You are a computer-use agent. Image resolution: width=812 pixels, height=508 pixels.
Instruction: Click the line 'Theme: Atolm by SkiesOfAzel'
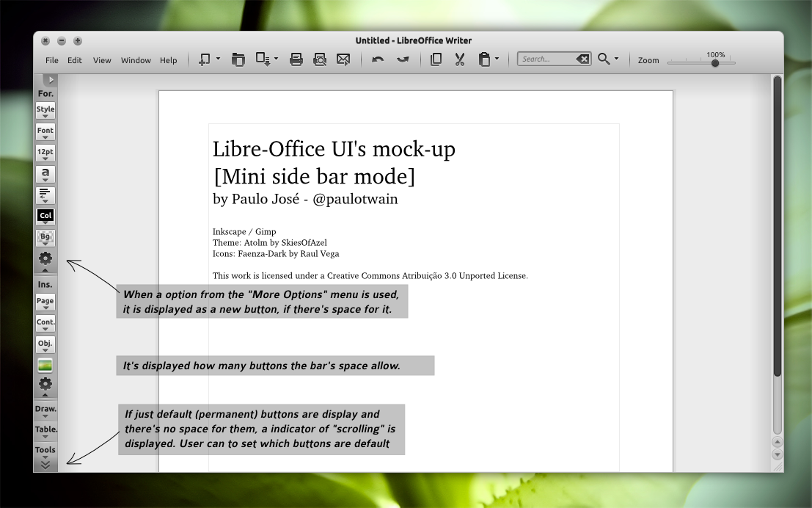270,242
